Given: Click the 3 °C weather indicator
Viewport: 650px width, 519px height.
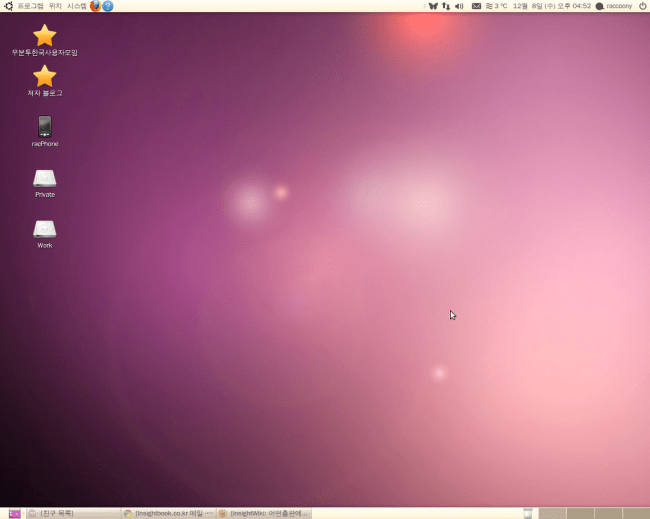Looking at the screenshot, I should pyautogui.click(x=496, y=6).
